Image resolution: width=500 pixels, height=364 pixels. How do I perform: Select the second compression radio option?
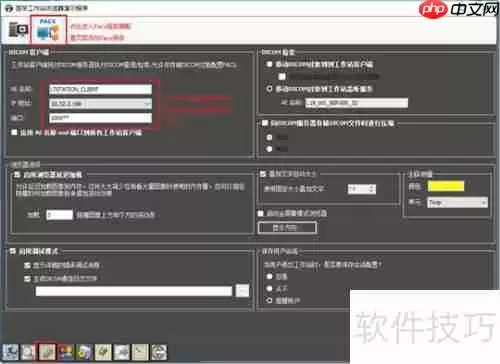(269, 149)
